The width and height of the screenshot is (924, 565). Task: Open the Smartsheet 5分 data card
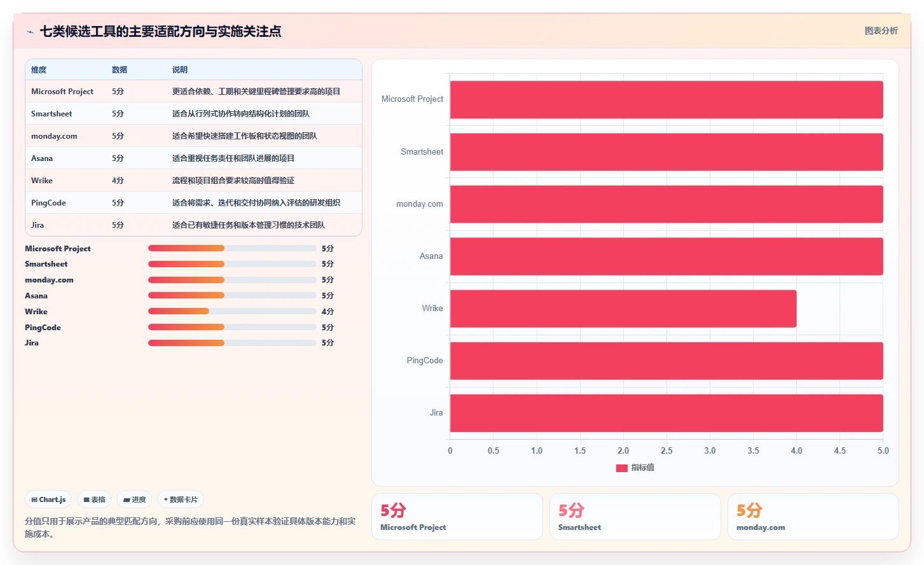coord(635,517)
